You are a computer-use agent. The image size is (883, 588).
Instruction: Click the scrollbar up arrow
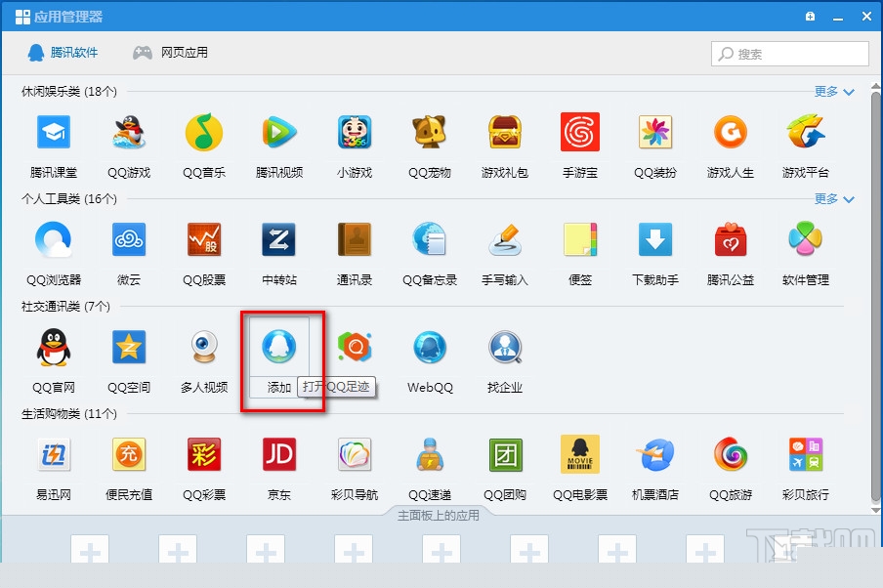point(875,86)
